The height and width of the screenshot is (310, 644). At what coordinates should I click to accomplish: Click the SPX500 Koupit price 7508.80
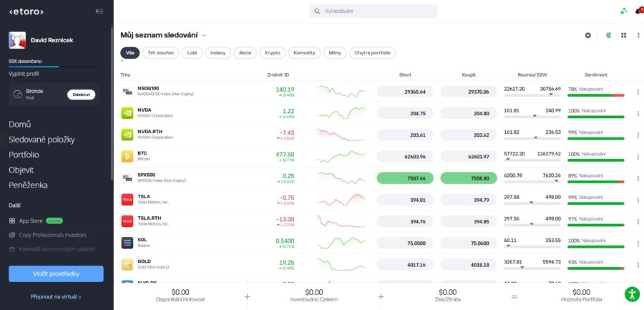pyautogui.click(x=469, y=178)
